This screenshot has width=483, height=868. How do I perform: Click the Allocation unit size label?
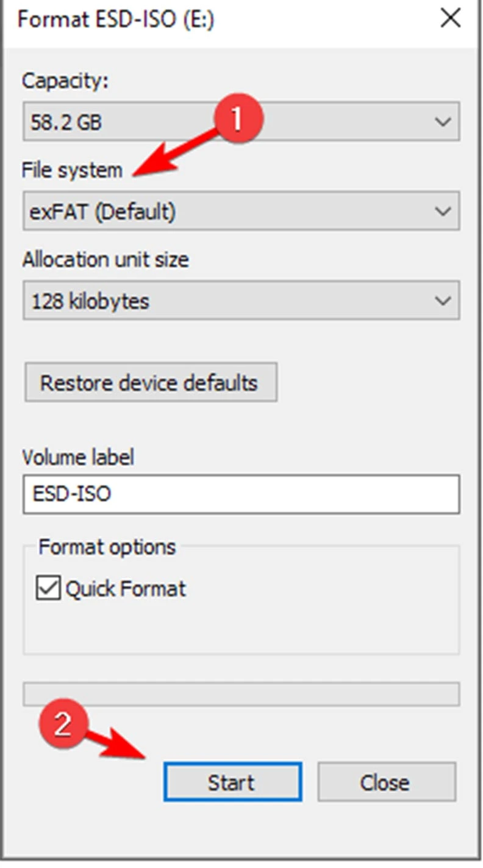(106, 260)
